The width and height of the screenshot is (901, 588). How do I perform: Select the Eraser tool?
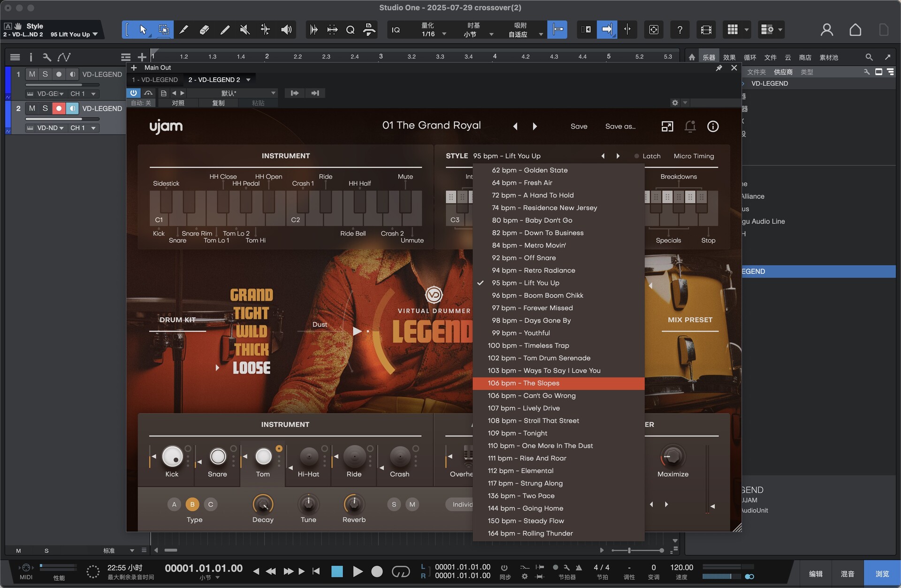coord(204,30)
